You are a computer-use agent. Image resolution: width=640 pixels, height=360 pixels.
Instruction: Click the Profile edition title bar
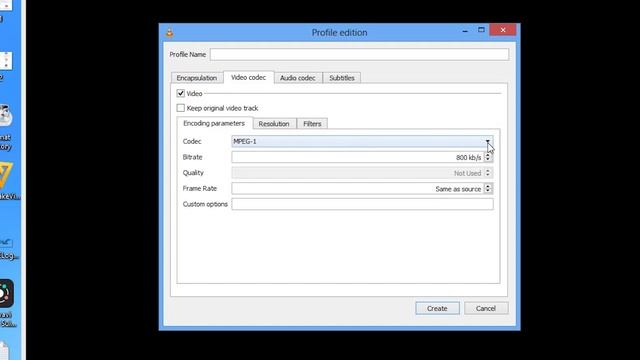(339, 33)
